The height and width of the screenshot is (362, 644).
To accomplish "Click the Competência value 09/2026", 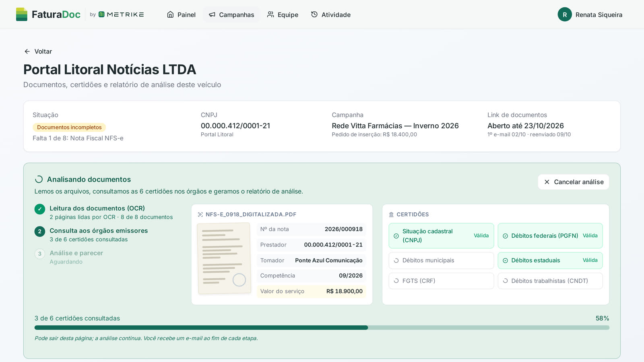I will tap(351, 276).
